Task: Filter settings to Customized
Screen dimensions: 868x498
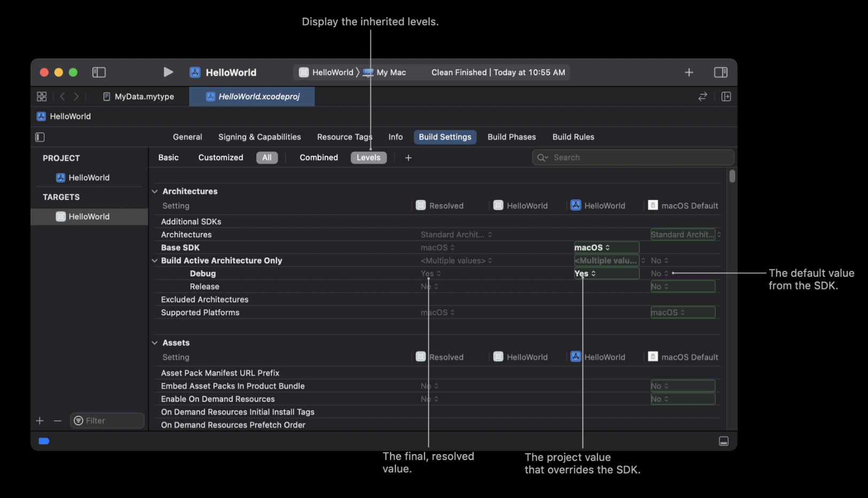Action: pyautogui.click(x=221, y=157)
